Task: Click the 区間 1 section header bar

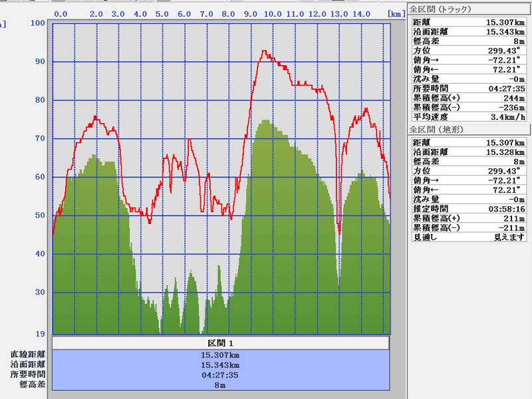Action: tap(220, 343)
